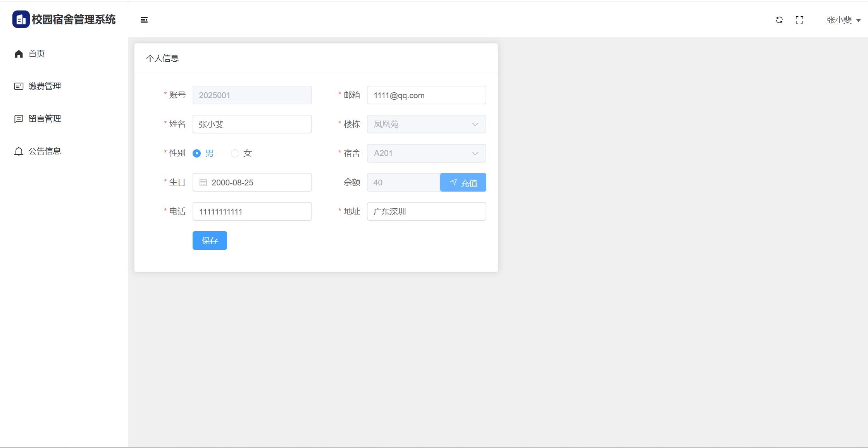Click the refresh icon in header

pyautogui.click(x=779, y=20)
